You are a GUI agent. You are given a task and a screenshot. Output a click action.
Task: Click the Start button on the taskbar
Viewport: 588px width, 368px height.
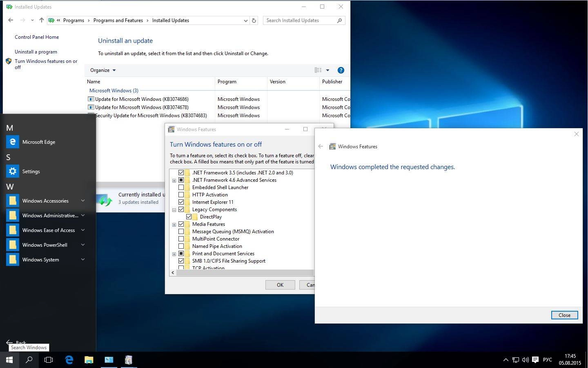coord(9,360)
